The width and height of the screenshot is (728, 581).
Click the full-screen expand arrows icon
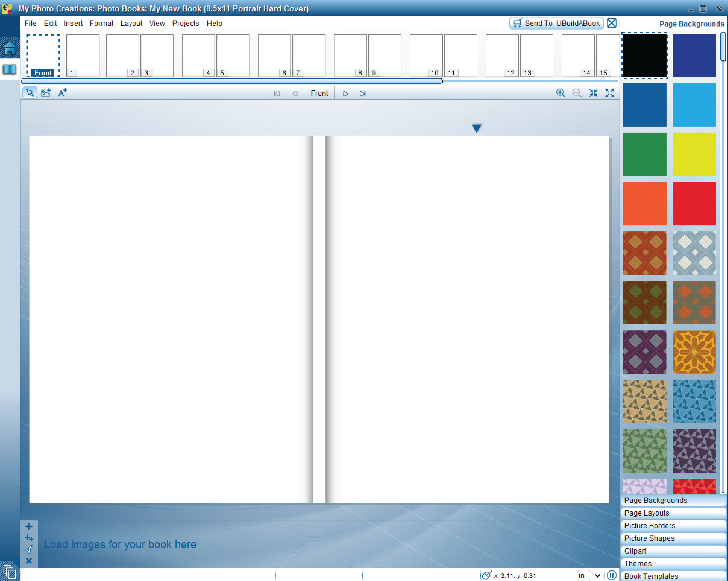pos(609,93)
